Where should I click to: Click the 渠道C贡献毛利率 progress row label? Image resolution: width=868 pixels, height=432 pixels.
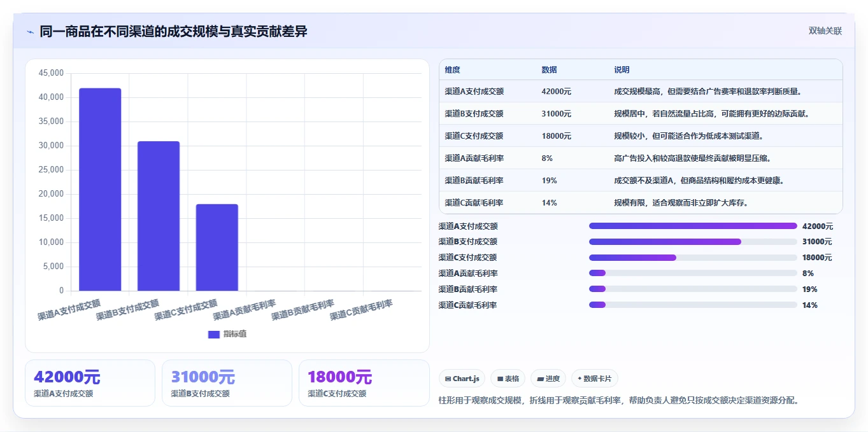(x=468, y=305)
